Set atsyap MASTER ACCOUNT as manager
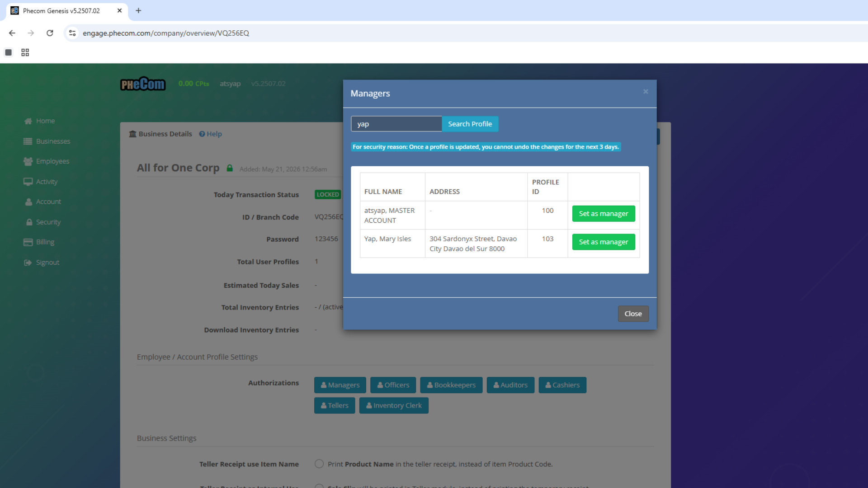The width and height of the screenshot is (868, 488). click(x=604, y=214)
